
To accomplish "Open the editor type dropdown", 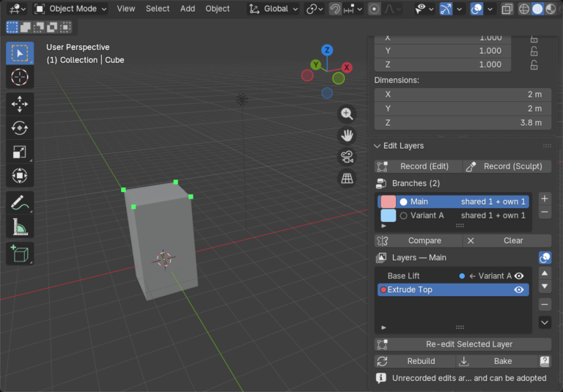I will [x=18, y=9].
